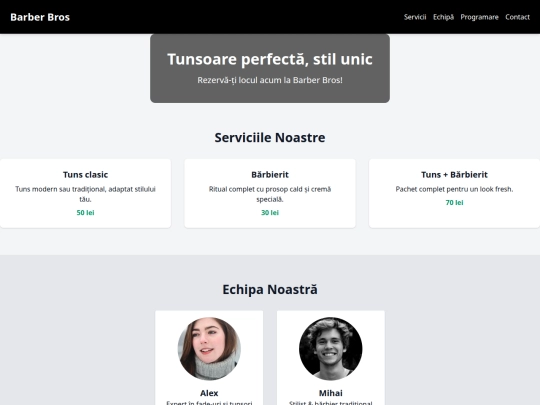Select the Bărbierit service card
Screen dimensions: 540x405
270,193
